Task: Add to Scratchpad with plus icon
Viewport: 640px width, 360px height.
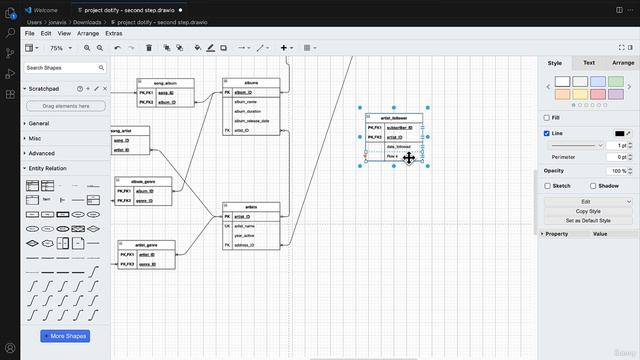Action: point(88,89)
